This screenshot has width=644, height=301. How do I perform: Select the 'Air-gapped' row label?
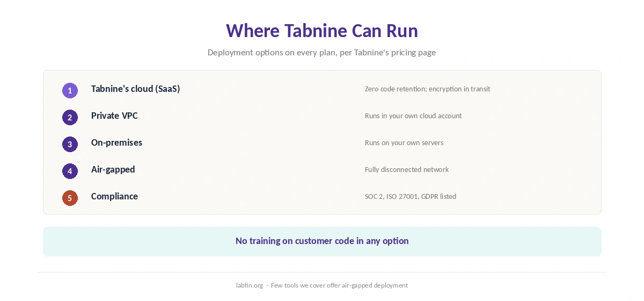(113, 169)
